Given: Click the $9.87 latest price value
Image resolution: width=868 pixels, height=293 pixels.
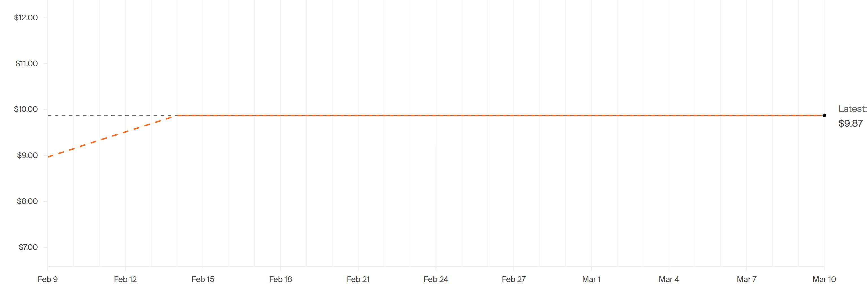Looking at the screenshot, I should click(x=850, y=123).
